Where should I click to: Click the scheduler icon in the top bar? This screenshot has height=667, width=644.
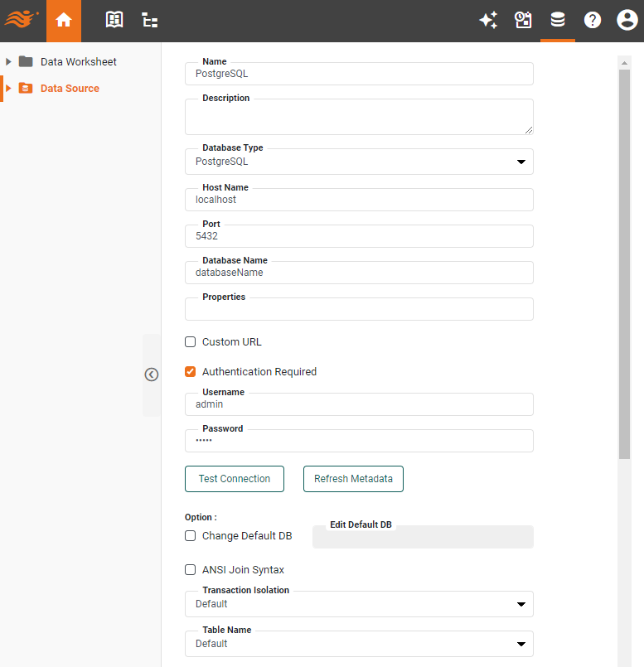(523, 19)
